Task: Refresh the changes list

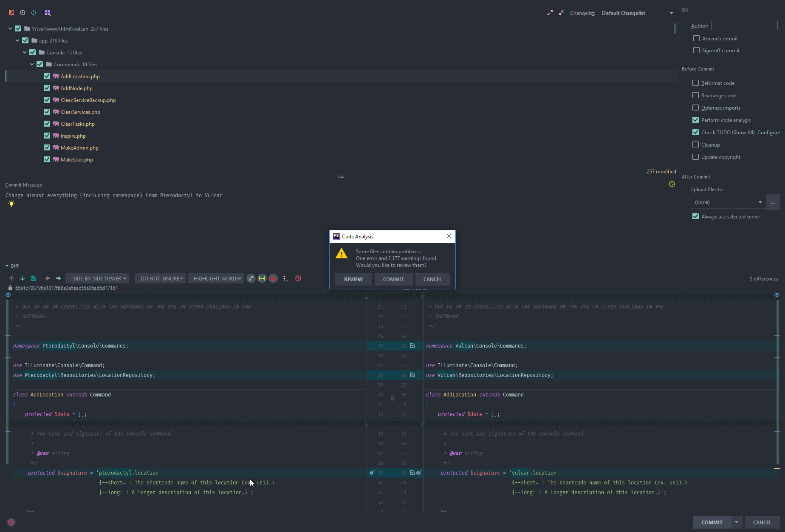Action: coord(34,13)
